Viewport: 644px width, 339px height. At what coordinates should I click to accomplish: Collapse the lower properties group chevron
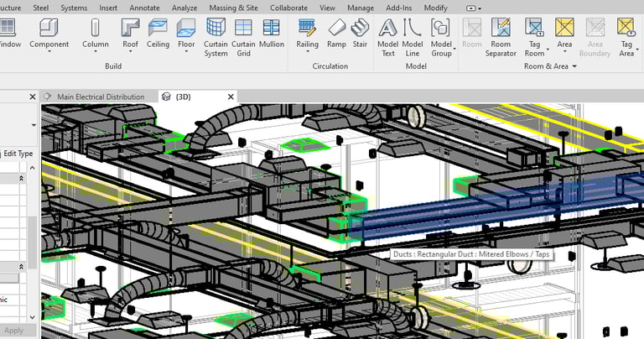[x=21, y=267]
